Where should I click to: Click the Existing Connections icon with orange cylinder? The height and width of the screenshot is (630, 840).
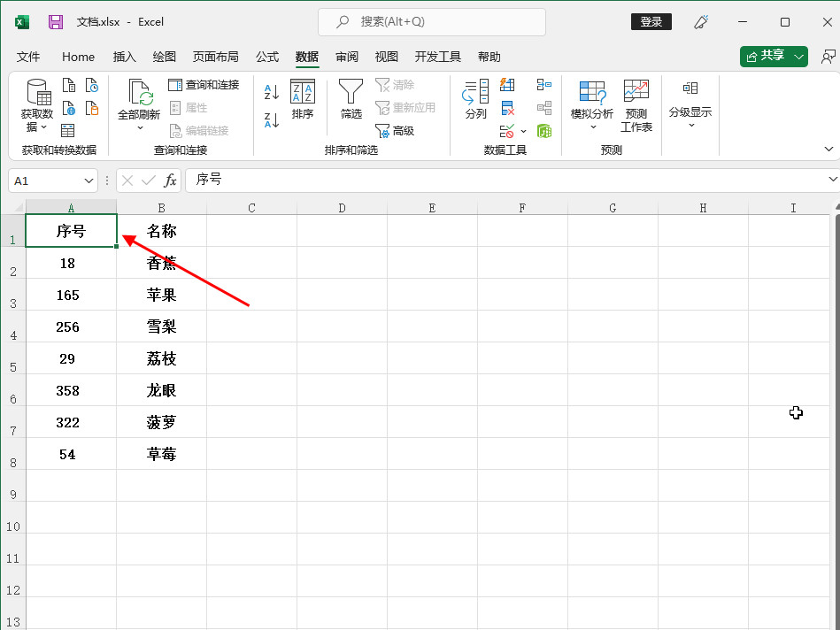[x=91, y=108]
